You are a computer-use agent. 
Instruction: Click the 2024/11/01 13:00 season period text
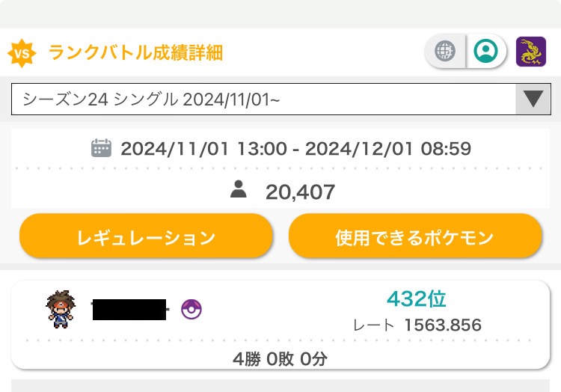pyautogui.click(x=204, y=148)
